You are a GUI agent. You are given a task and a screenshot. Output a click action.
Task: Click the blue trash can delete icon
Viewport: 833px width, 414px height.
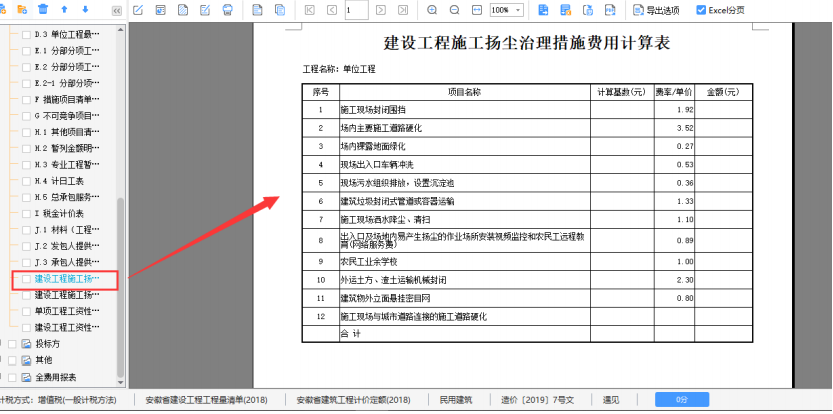pyautogui.click(x=44, y=9)
